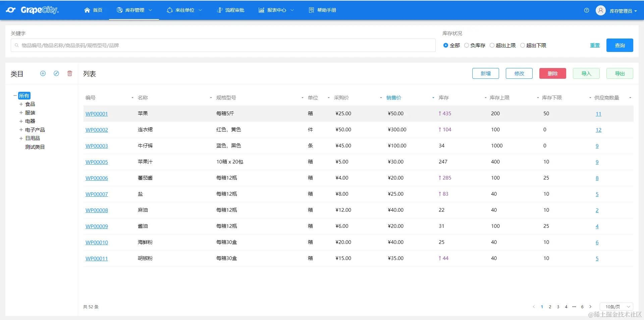Click the red 删除 button
Screen dimensions: 644x320
click(553, 73)
